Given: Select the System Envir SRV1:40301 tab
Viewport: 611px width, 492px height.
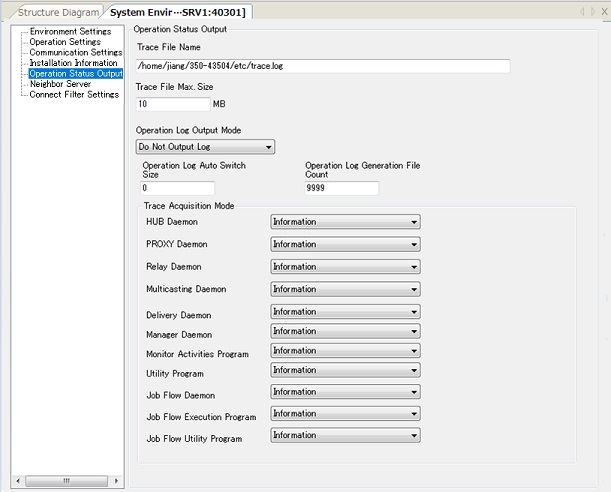Looking at the screenshot, I should click(x=177, y=12).
